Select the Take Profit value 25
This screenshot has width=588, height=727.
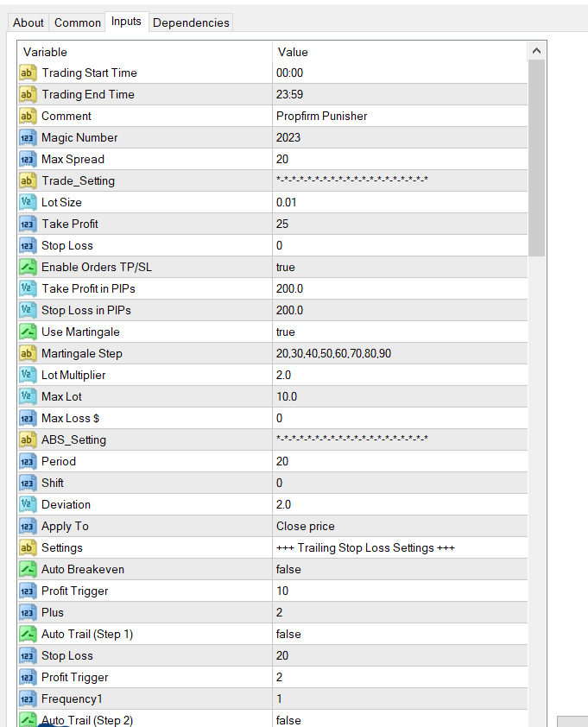pyautogui.click(x=400, y=224)
